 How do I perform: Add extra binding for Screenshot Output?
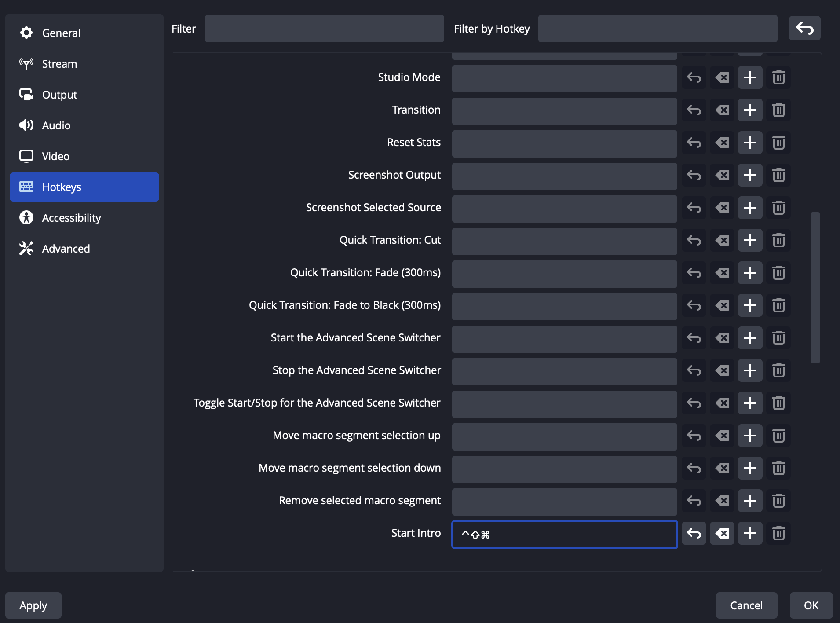(750, 176)
